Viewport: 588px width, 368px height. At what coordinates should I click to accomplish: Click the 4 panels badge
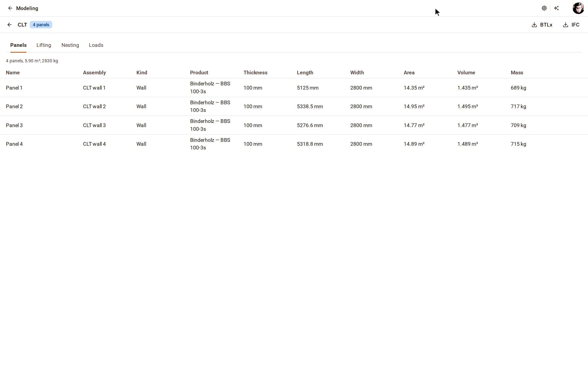(41, 25)
